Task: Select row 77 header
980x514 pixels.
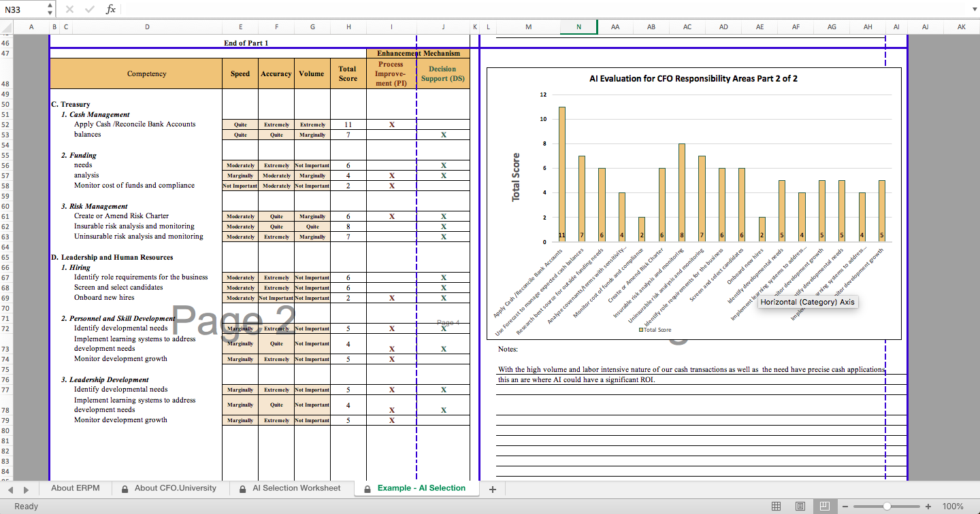Action: [7, 390]
